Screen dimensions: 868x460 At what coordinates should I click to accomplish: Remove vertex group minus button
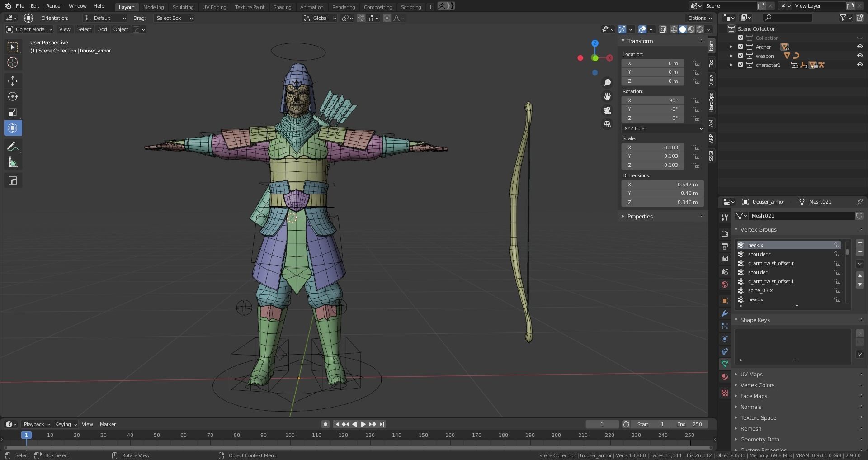pos(860,252)
